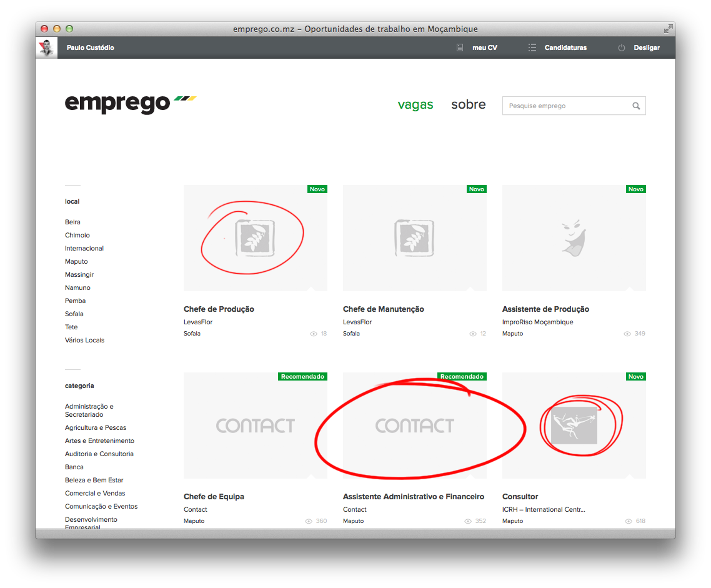Image resolution: width=711 pixels, height=588 pixels.
Task: Click Novo badge on Consultor card
Action: [x=636, y=377]
